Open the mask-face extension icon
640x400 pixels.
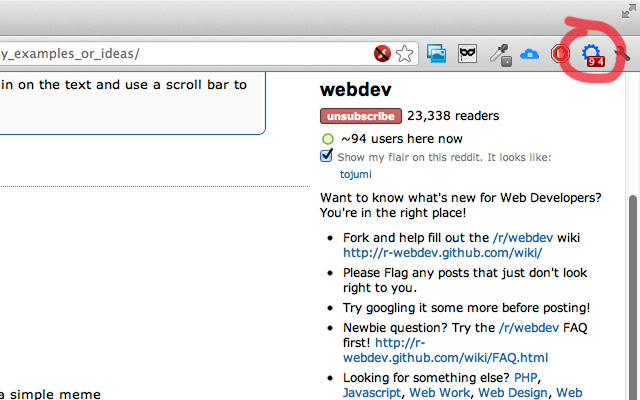click(x=467, y=53)
